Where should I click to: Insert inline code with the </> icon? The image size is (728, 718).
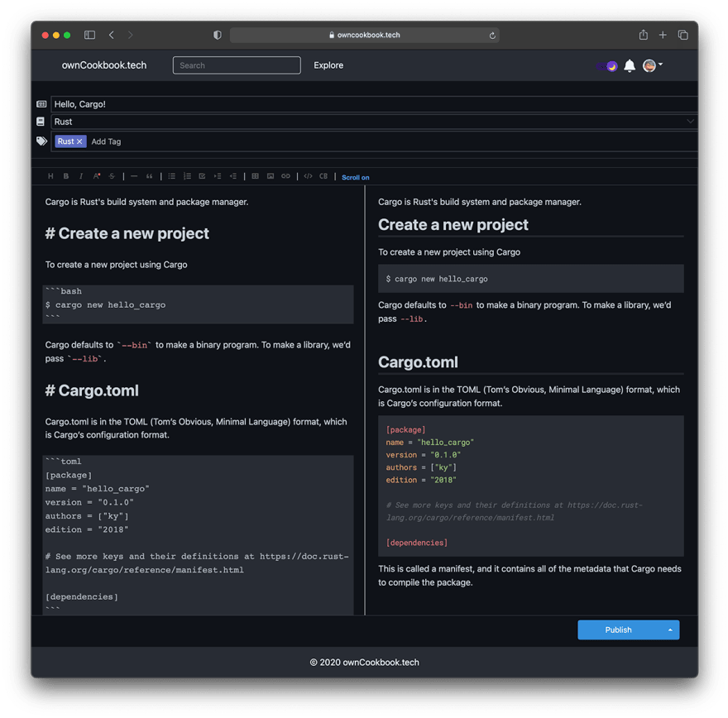(308, 176)
